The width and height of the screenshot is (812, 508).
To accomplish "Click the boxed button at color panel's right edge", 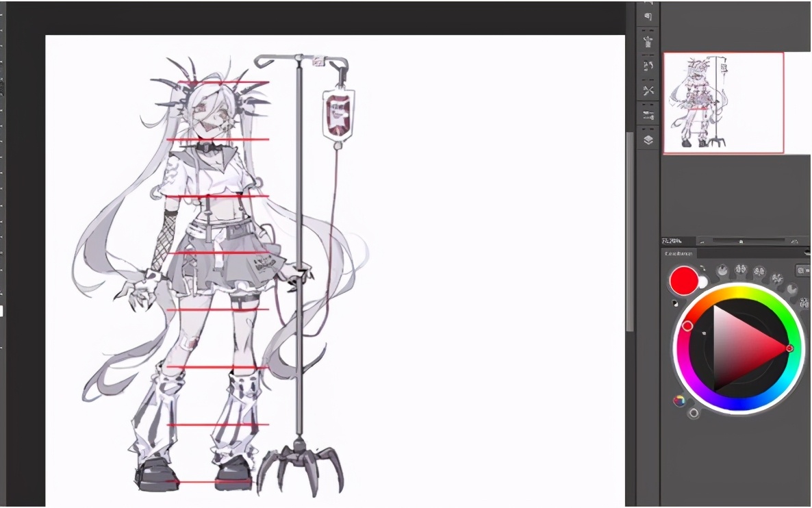I will (x=802, y=270).
